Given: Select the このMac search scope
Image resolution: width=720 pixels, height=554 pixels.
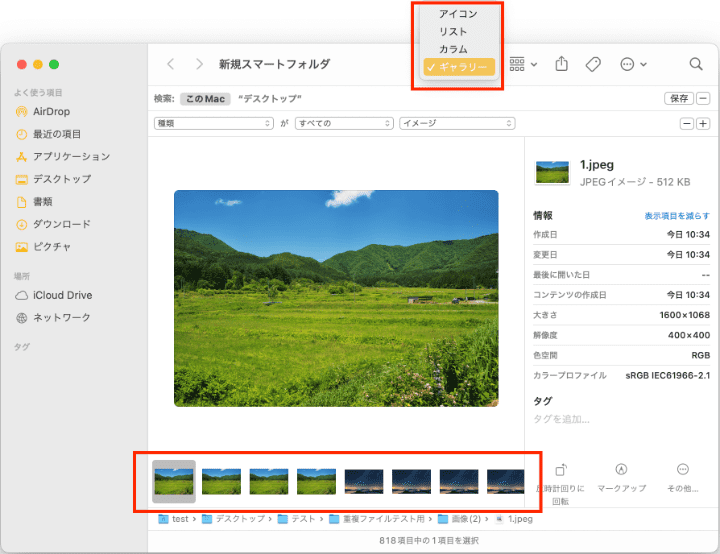Looking at the screenshot, I should click(205, 99).
